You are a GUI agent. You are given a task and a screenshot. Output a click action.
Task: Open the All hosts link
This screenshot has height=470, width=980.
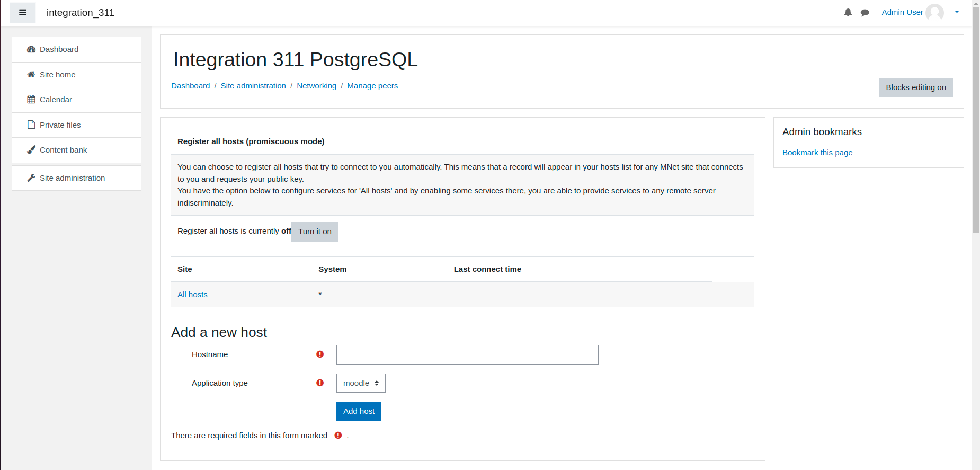click(192, 295)
